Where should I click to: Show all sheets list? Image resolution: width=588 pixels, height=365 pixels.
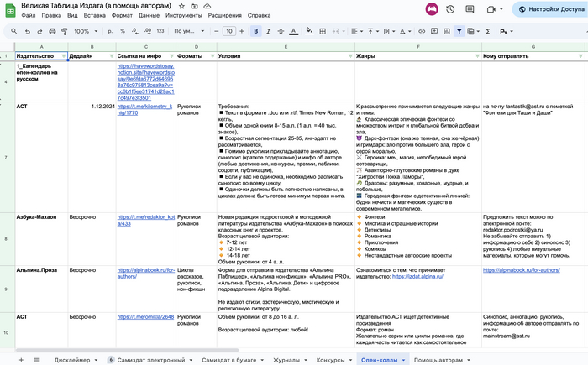click(37, 360)
